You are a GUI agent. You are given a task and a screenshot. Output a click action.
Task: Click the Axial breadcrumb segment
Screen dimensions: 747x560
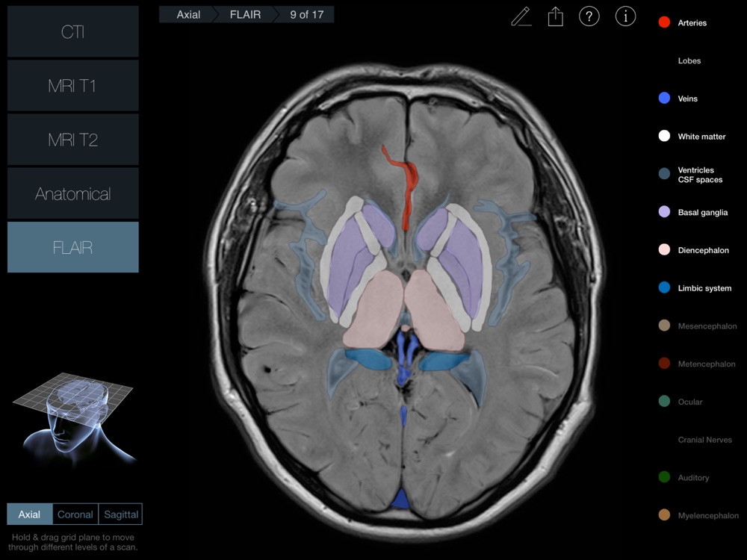click(187, 14)
